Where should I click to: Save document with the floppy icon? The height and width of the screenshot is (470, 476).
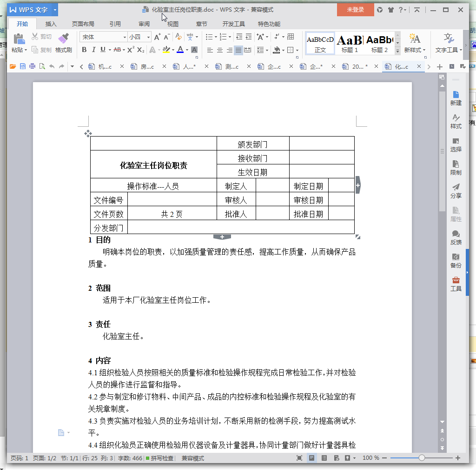click(22, 66)
